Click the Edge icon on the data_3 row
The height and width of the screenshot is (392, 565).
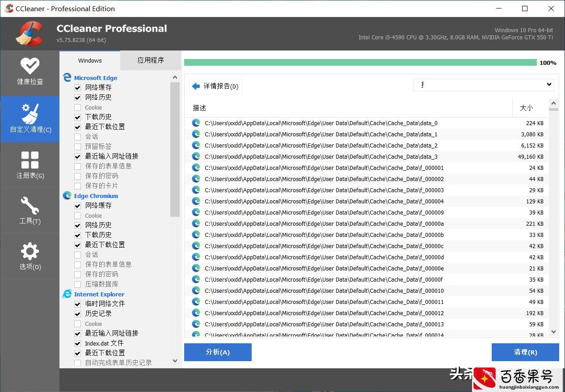click(196, 156)
